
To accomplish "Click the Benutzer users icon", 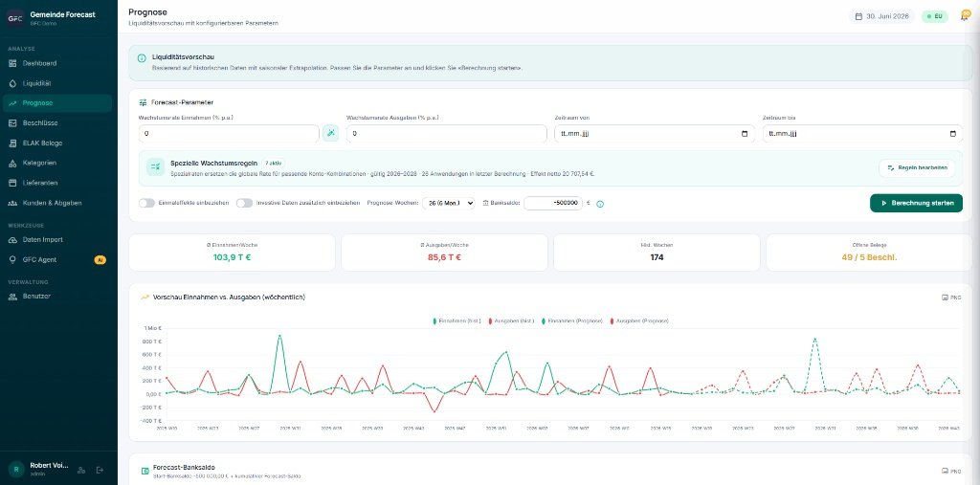I will click(12, 297).
